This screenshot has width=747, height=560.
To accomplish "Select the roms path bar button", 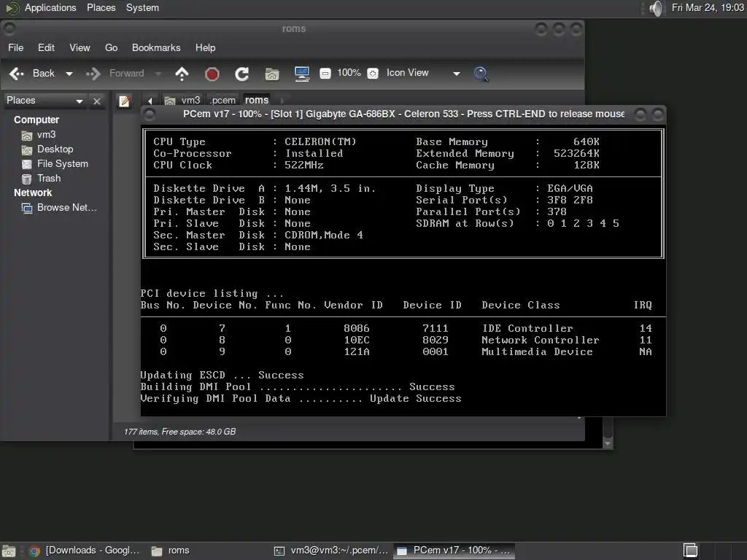I will click(256, 101).
